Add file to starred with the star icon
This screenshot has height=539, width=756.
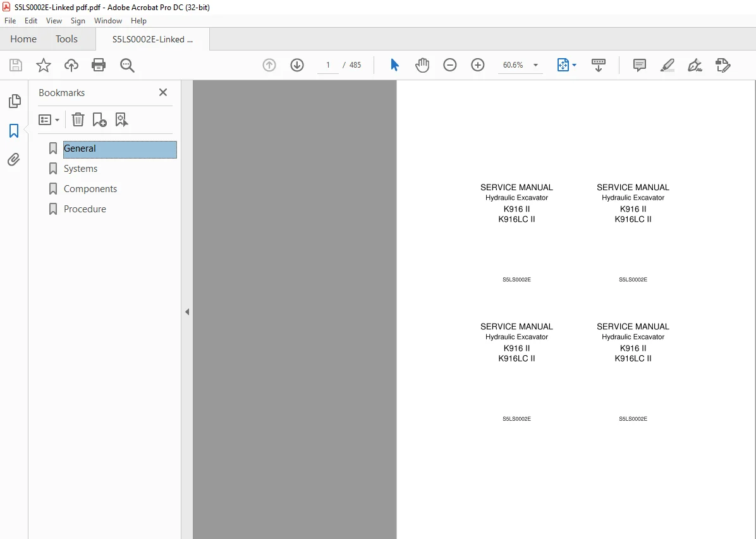44,65
